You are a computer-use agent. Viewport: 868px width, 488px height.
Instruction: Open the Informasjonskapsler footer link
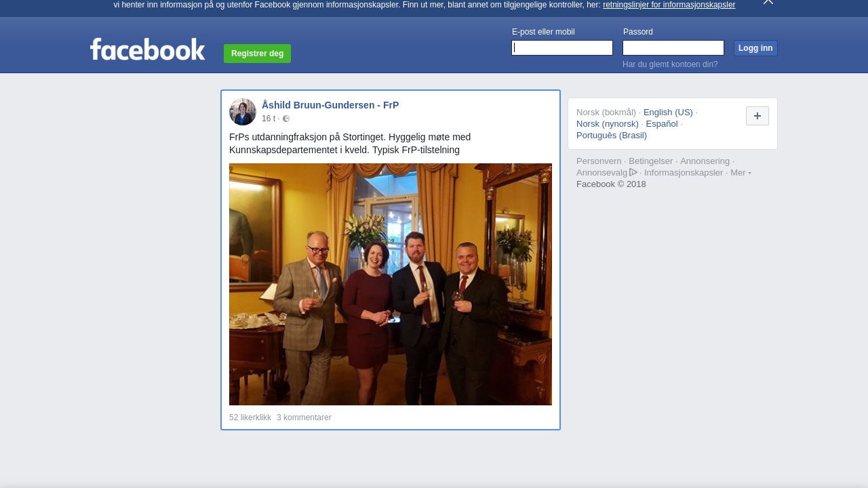pos(684,173)
